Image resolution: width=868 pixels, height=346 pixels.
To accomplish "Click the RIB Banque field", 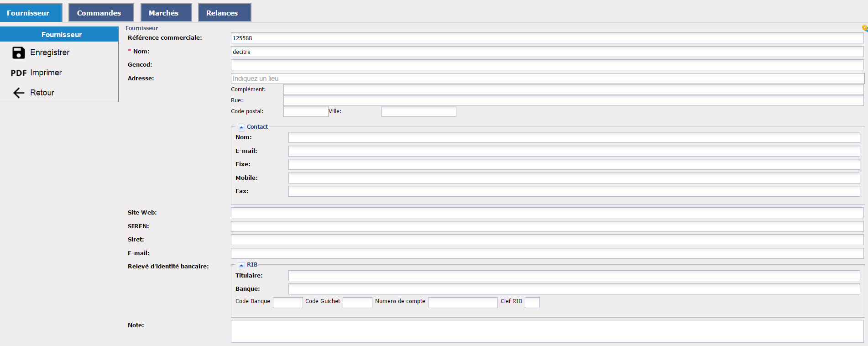I will (x=574, y=289).
